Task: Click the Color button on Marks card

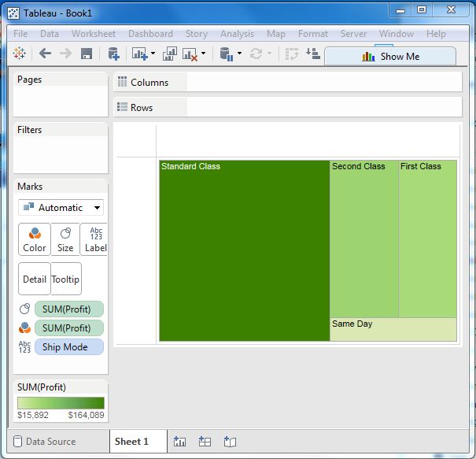Action: coord(35,239)
